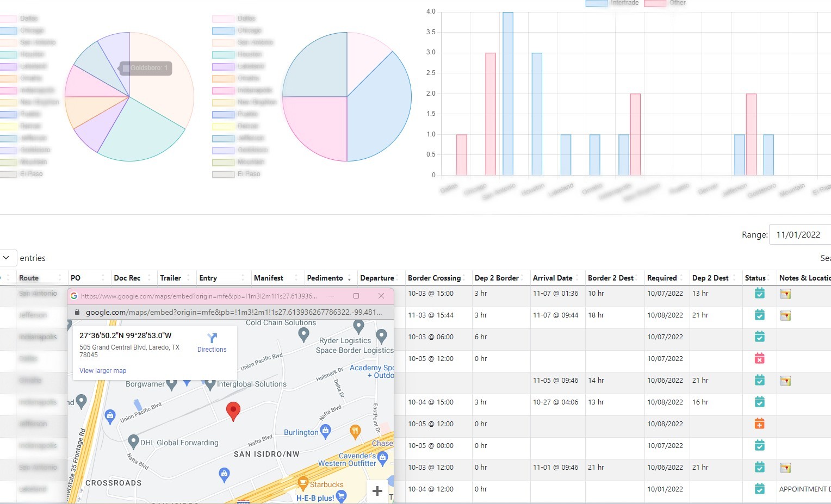
Task: Open the map icon in the first table row
Action: pyautogui.click(x=785, y=294)
